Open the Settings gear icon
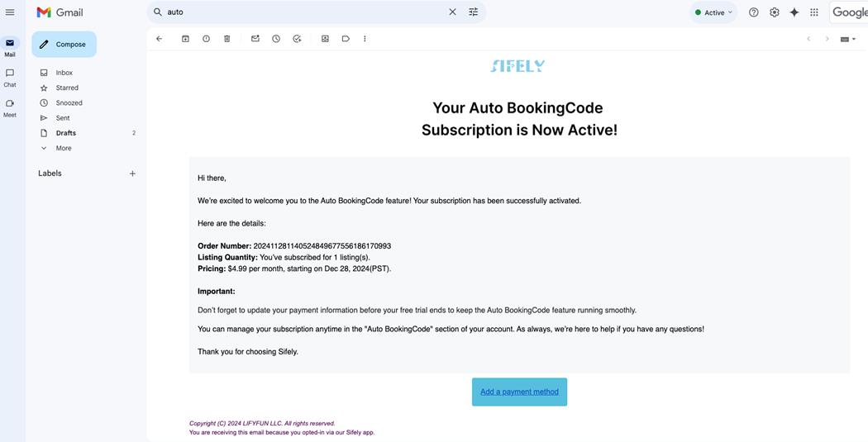The height and width of the screenshot is (442, 868). coord(774,12)
